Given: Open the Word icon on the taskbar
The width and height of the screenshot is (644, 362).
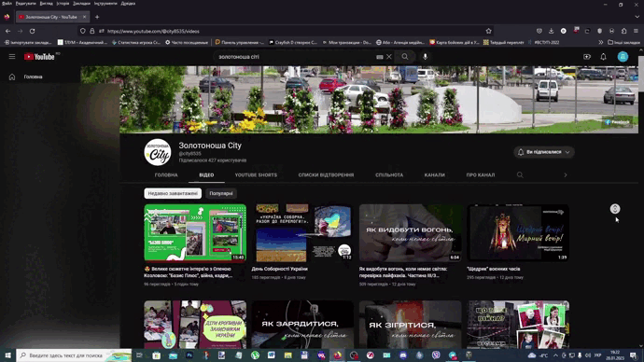Looking at the screenshot, I should click(x=272, y=355).
